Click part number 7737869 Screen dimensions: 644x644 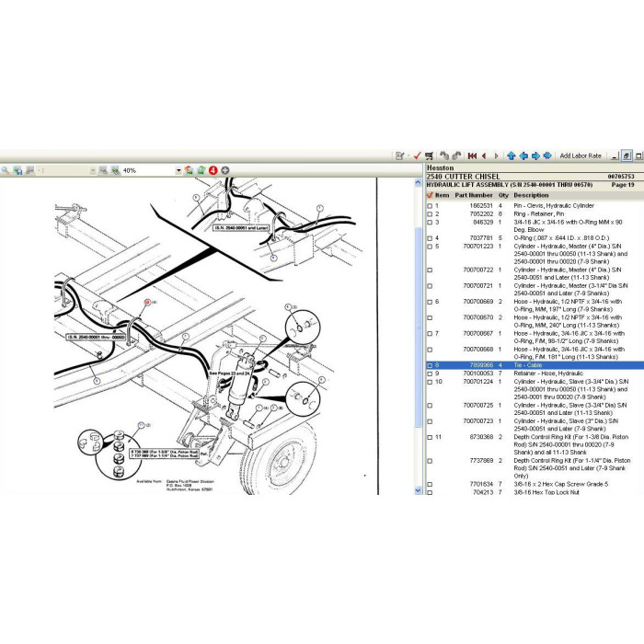point(481,461)
